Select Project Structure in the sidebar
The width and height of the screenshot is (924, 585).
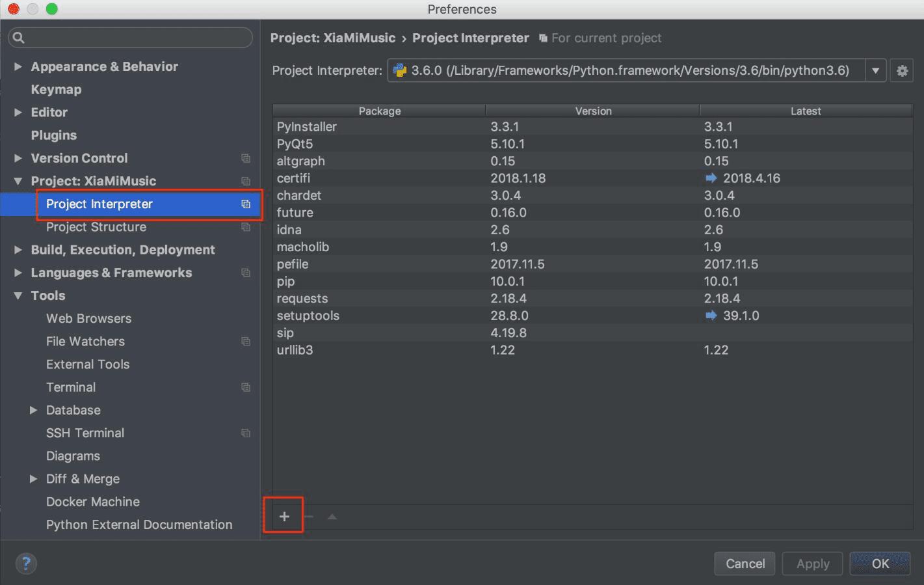pos(96,226)
